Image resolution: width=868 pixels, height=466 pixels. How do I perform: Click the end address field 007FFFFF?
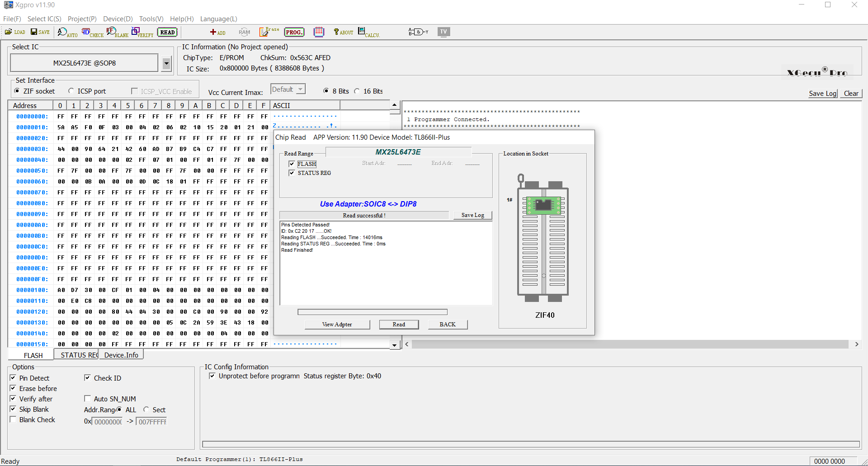[151, 422]
